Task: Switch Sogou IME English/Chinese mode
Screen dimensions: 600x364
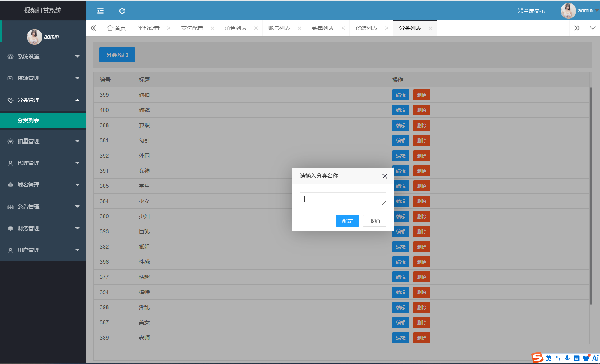Action: pos(549,358)
